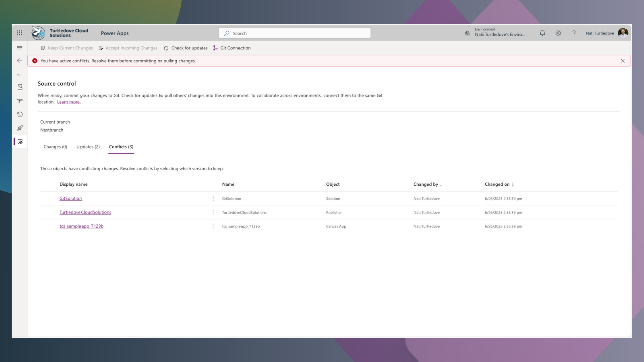This screenshot has width=644, height=362.
Task: Click the Power Apps title
Action: 115,33
